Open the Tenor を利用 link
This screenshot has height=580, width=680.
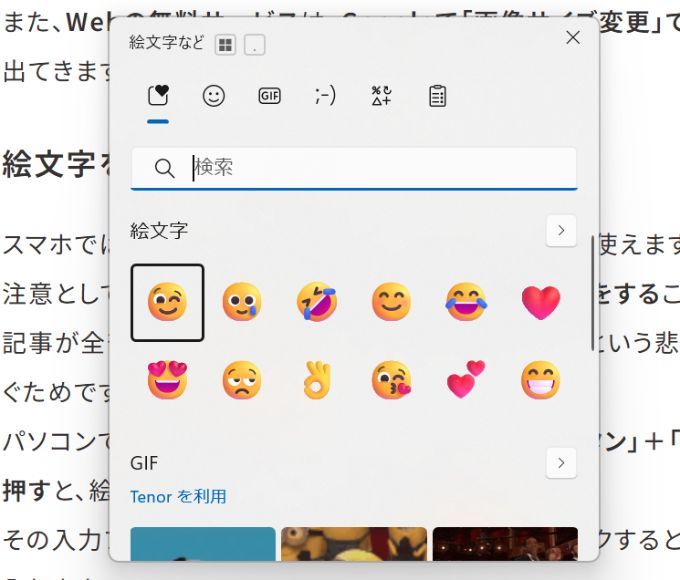(178, 497)
